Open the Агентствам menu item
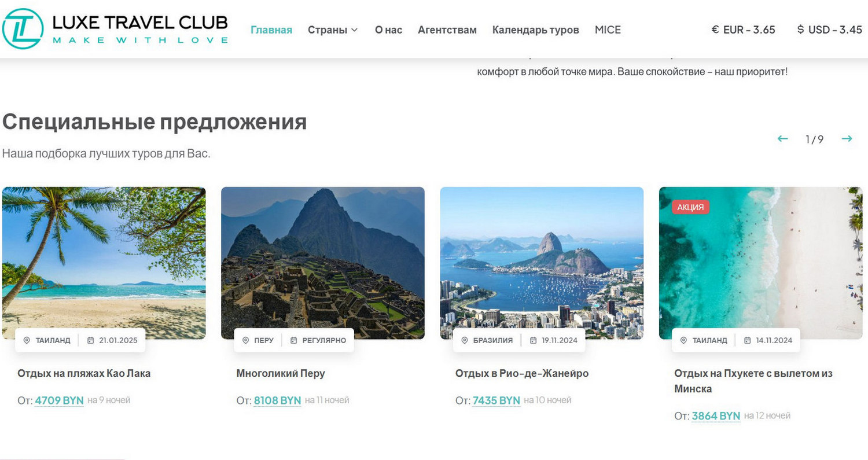 447,30
